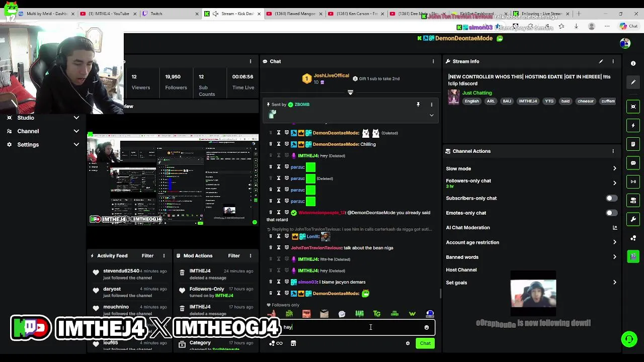Open Activity Feed three-dot menu
Image resolution: width=644 pixels, height=362 pixels.
point(164,256)
